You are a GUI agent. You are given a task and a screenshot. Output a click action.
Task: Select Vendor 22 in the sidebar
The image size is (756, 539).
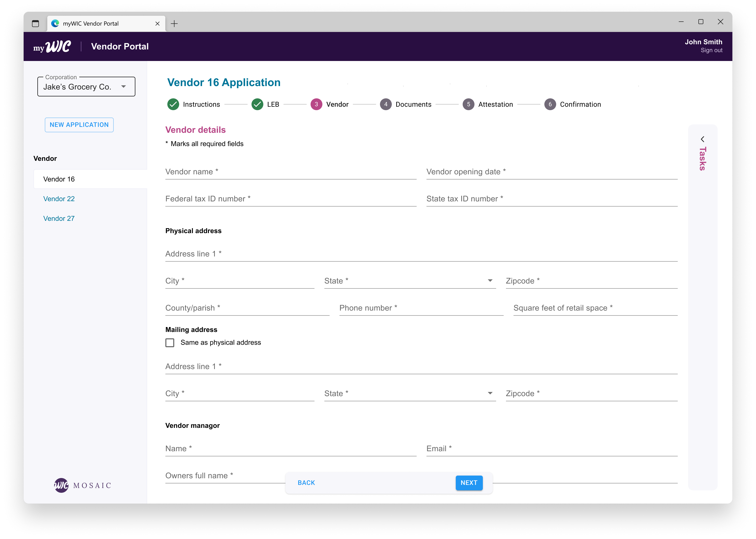pos(59,199)
